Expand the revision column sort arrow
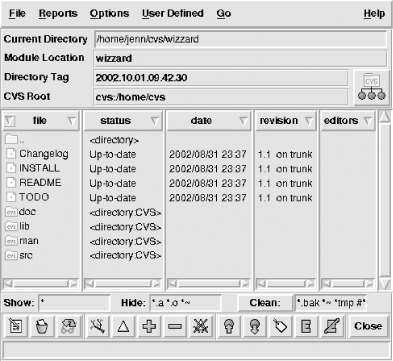This screenshot has height=361, width=393. tap(309, 121)
